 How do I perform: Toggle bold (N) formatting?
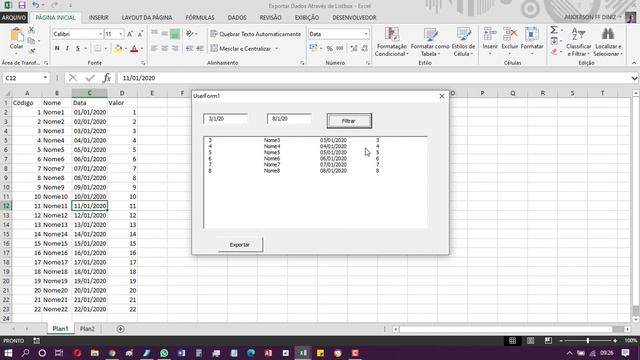point(57,49)
